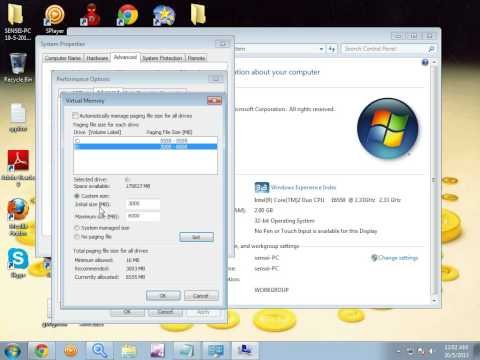Open the magnifier search taskbar icon

tap(100, 351)
